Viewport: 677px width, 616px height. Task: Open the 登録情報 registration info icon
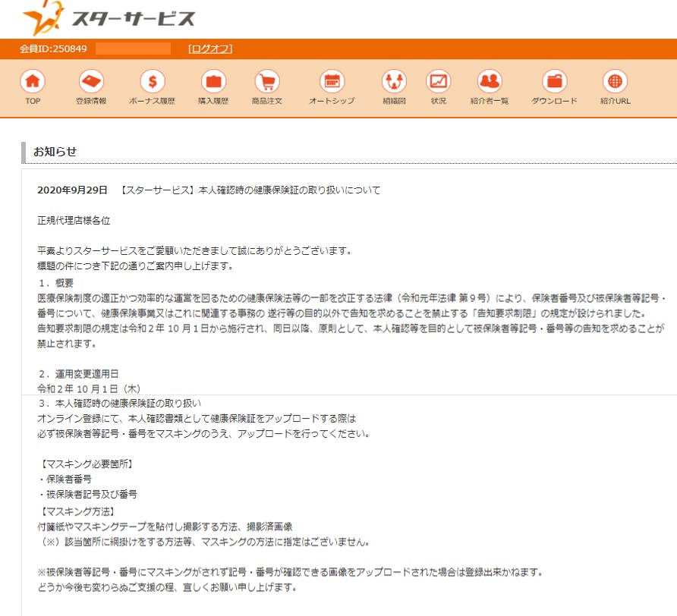91,81
